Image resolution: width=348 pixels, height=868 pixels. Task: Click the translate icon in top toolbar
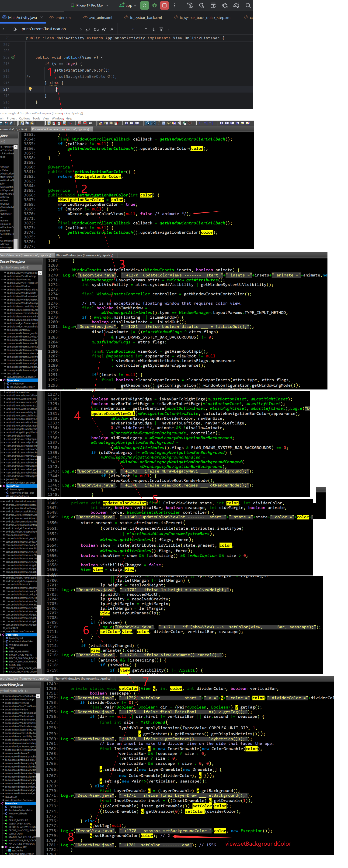coord(201,5)
